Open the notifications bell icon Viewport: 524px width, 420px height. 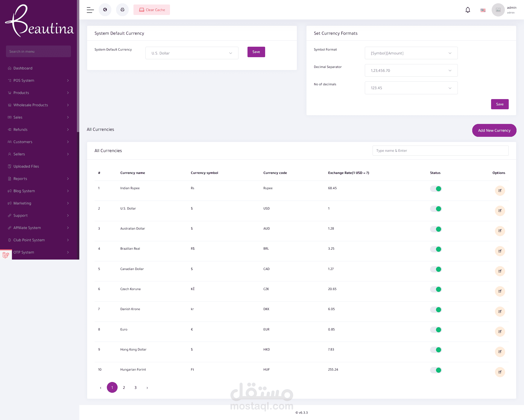pos(468,10)
